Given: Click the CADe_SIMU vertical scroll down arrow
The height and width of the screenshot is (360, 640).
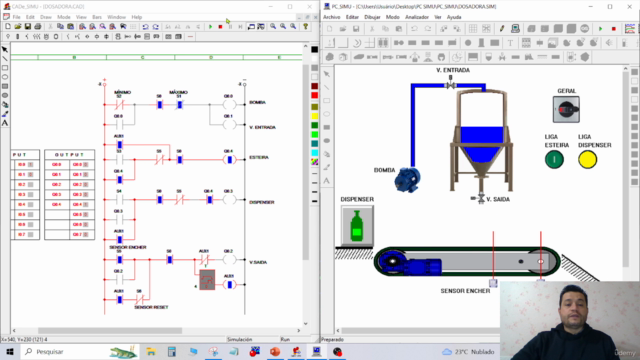Looking at the screenshot, I should click(x=306, y=324).
